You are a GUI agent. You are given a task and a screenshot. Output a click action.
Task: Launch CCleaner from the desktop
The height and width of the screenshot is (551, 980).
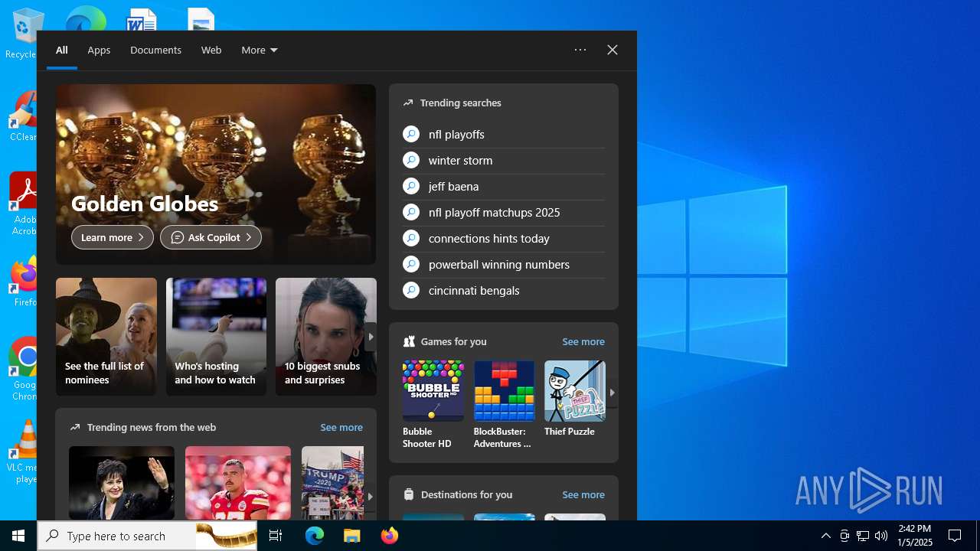pos(23,116)
